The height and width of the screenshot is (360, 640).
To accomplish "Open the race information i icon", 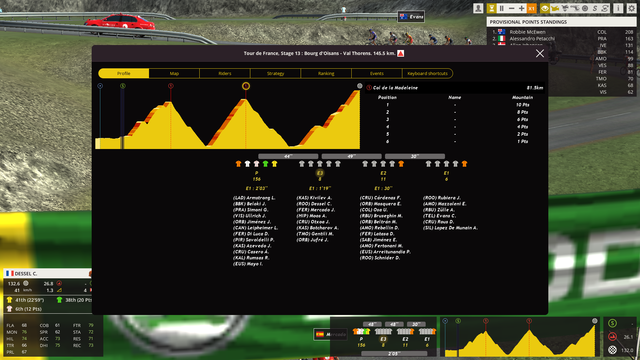I will coord(618,8).
